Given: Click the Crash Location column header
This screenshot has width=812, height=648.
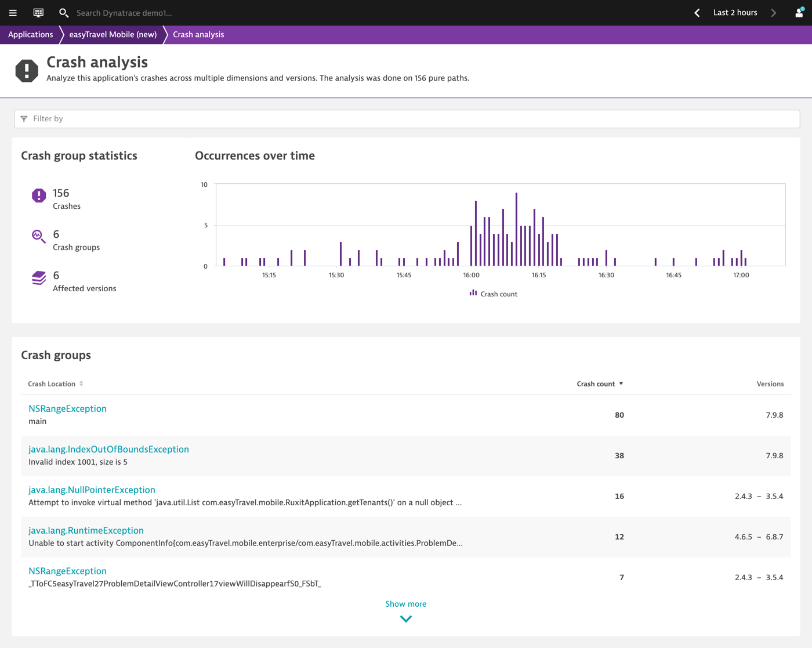Looking at the screenshot, I should click(52, 384).
